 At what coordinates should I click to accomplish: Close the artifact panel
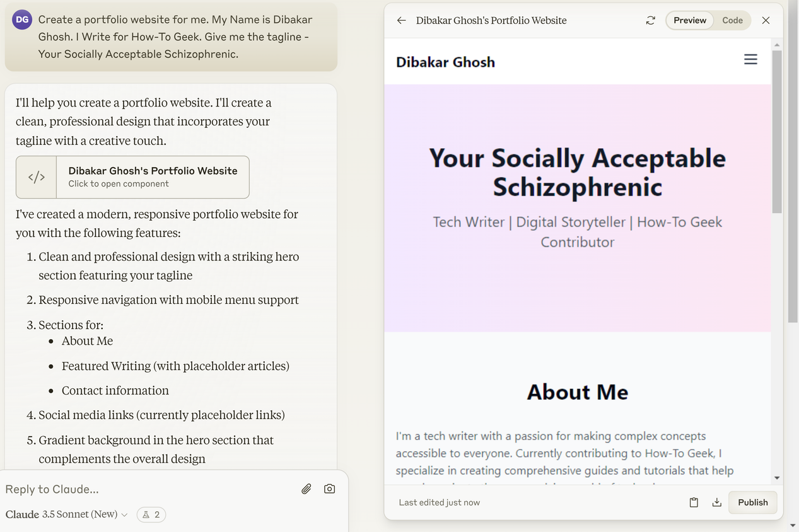pyautogui.click(x=766, y=20)
